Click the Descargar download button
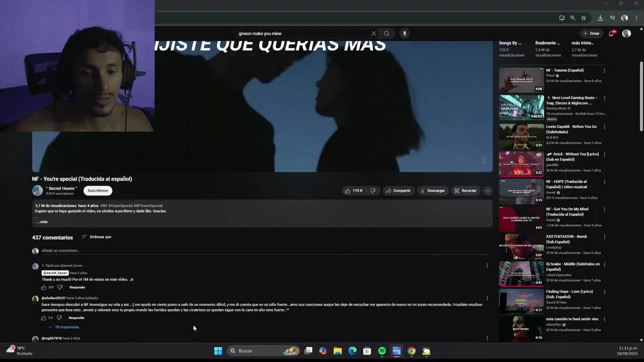Screen dimensions: 644x362 click(x=433, y=191)
